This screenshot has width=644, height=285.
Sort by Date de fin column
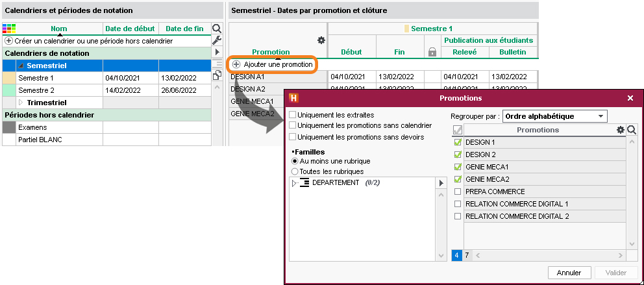point(184,29)
